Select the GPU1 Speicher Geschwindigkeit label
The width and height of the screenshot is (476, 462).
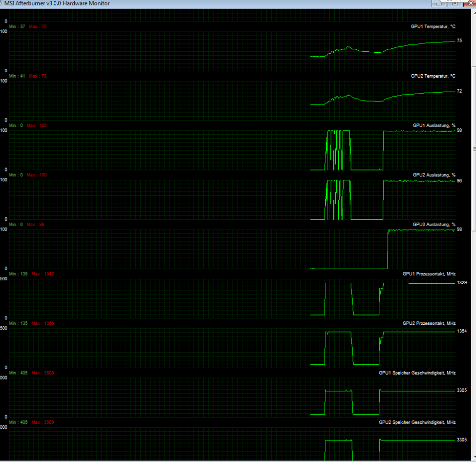[x=417, y=373]
